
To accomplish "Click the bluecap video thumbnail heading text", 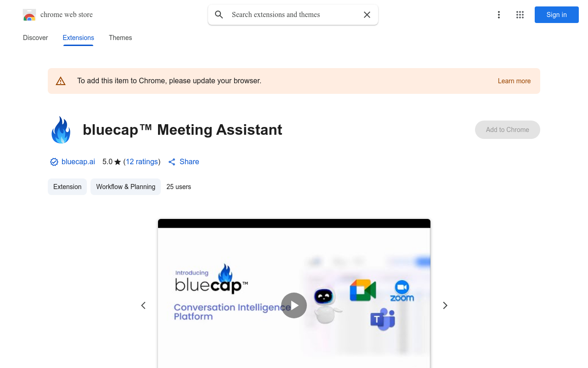I will (x=232, y=311).
